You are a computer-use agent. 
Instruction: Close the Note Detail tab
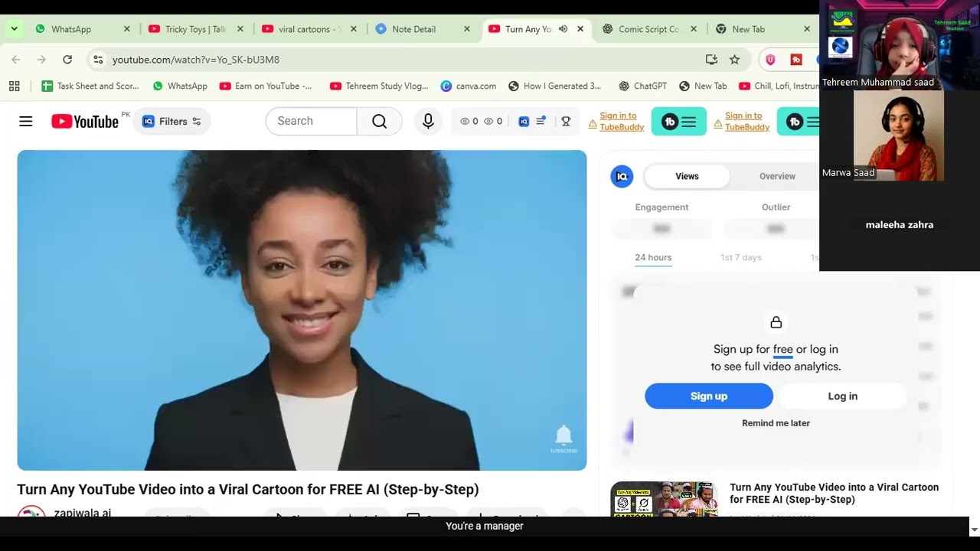467,29
